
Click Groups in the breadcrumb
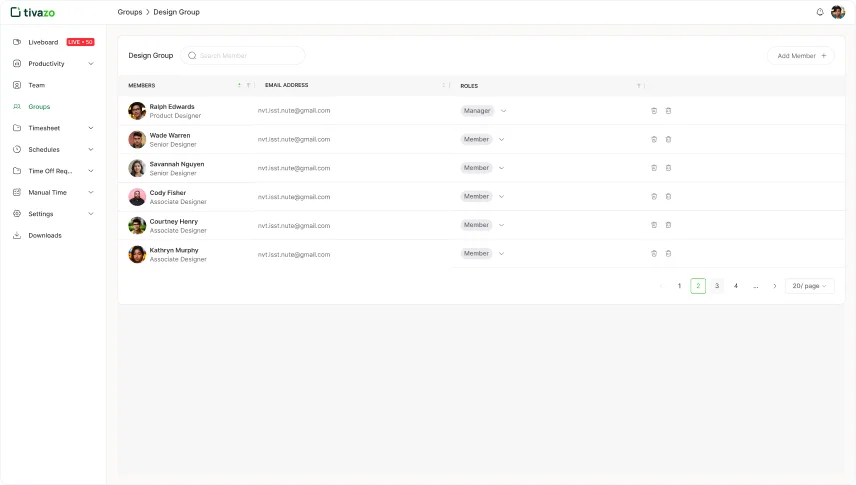tap(129, 12)
